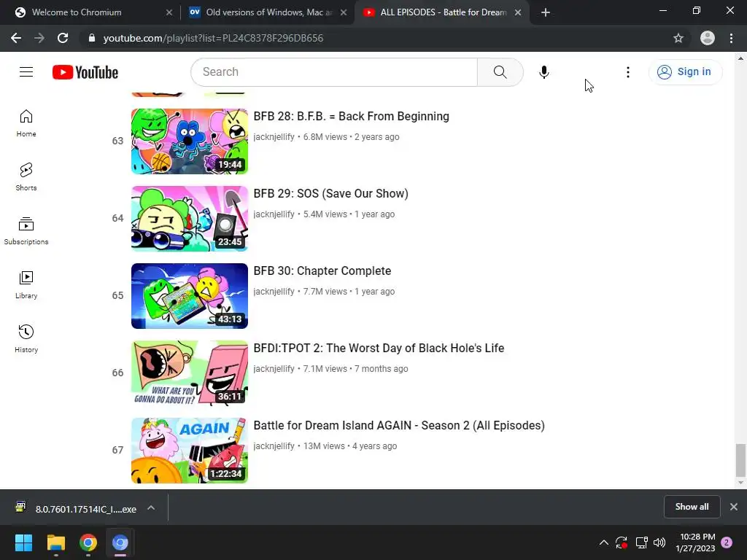The image size is (747, 560).
Task: Open the Chromium three-dot menu
Action: click(x=731, y=38)
